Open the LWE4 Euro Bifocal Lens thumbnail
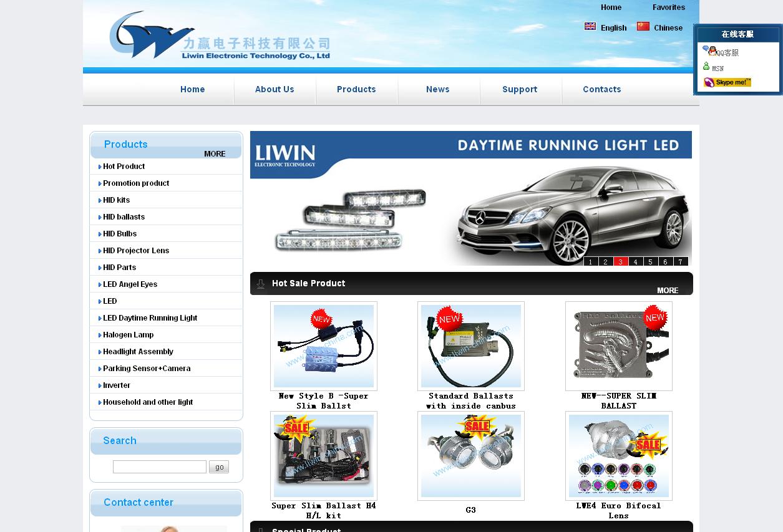This screenshot has height=532, width=783. coord(618,456)
